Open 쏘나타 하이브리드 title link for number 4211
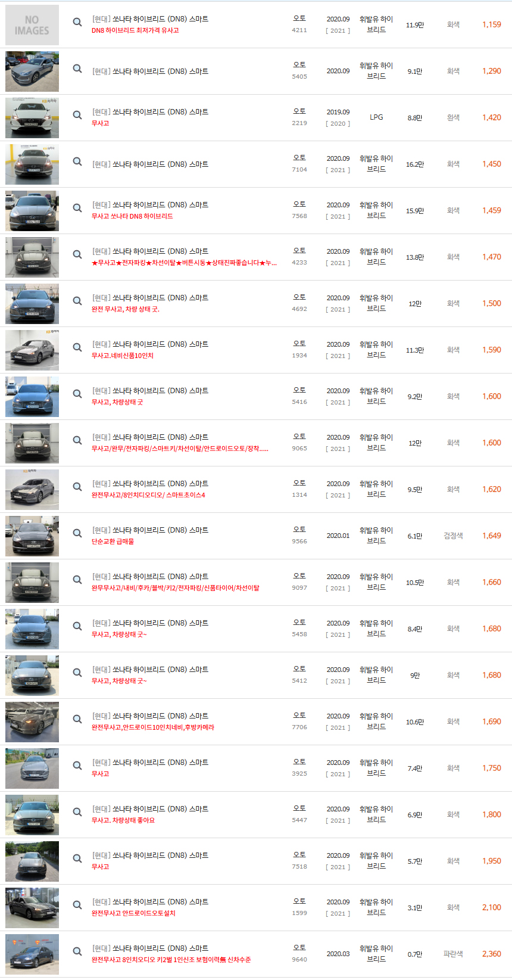The image size is (512, 980). 150,19
